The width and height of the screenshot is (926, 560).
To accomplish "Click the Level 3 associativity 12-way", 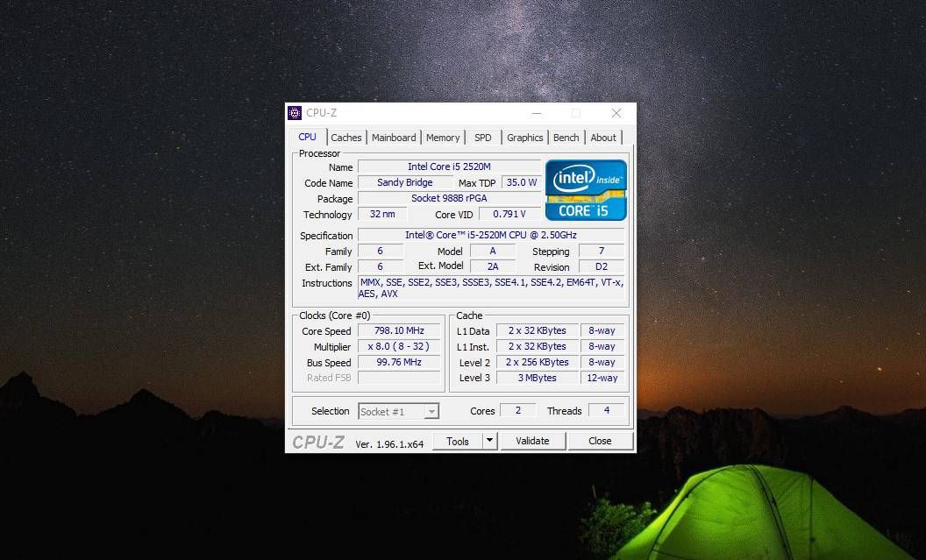I will (x=602, y=378).
